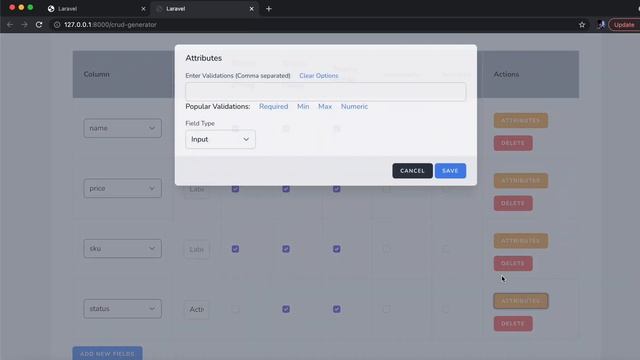Image resolution: width=640 pixels, height=360 pixels.
Task: Open Attributes for the sku row
Action: 520,241
